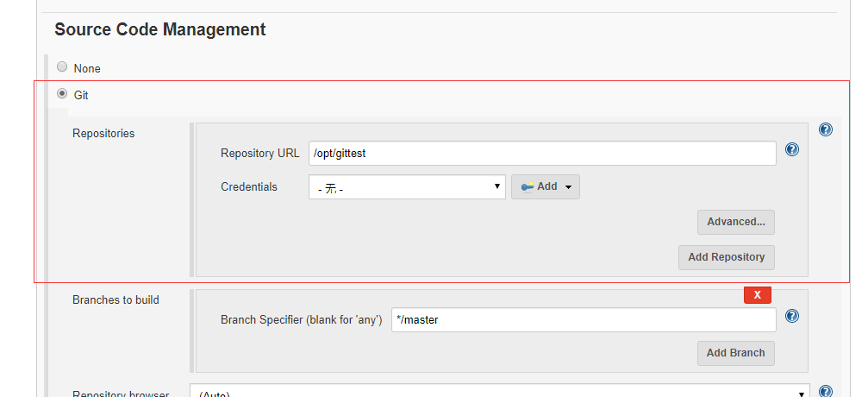
Task: Open help icon beside Repository browser
Action: coord(825,392)
